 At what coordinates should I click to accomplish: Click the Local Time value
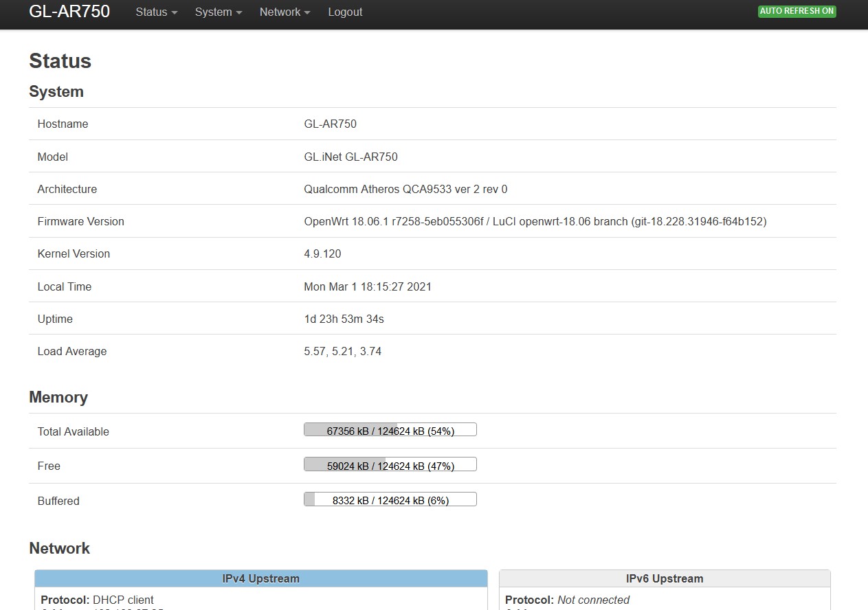(368, 287)
